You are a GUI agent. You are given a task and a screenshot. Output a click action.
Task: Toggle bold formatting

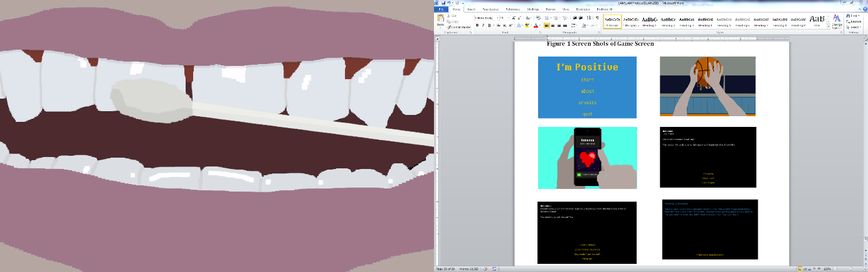477,26
